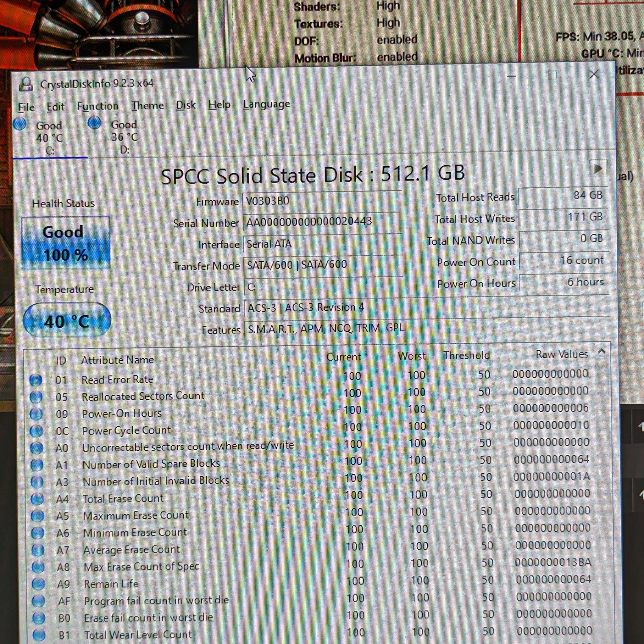Open the Function menu
This screenshot has width=644, height=644.
coord(98,107)
